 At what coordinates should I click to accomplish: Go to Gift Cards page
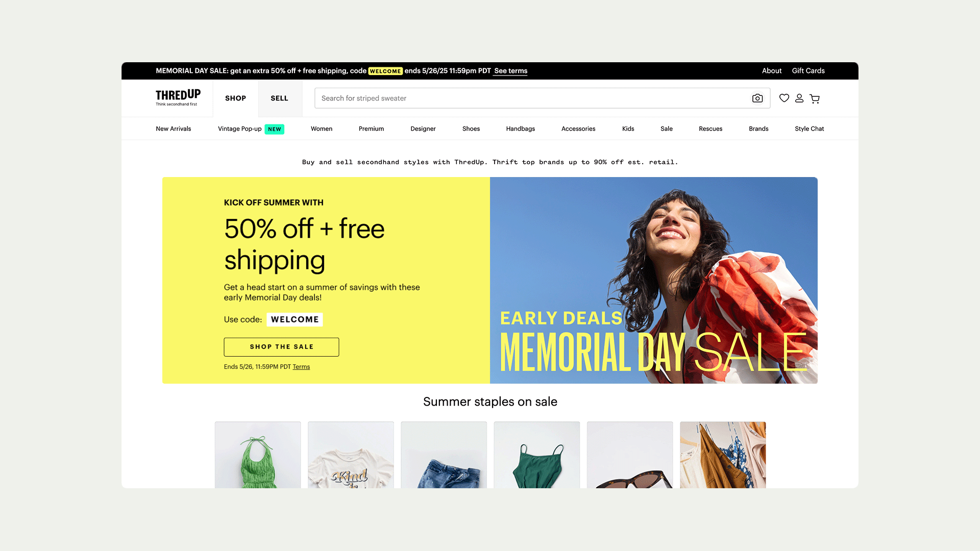click(808, 71)
